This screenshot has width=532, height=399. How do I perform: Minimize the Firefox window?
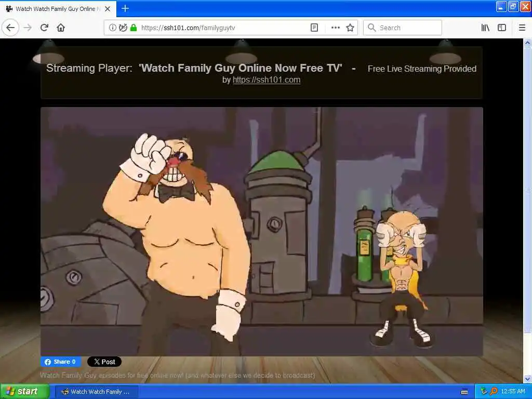(x=501, y=7)
